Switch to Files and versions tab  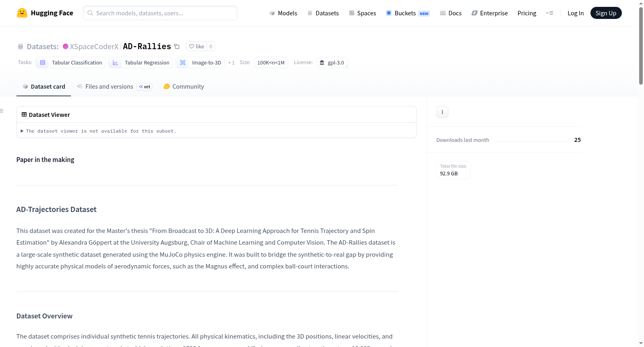(x=114, y=87)
